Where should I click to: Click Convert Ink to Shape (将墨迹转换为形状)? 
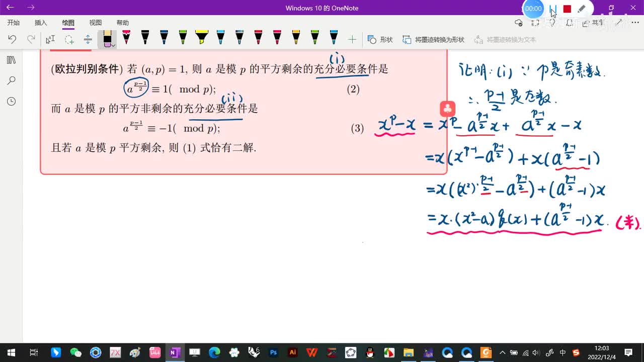coord(434,39)
